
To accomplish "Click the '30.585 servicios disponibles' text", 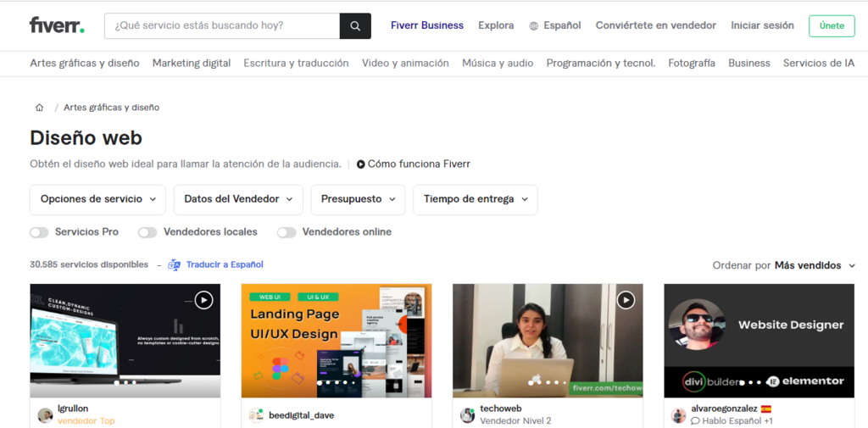I will 89,264.
